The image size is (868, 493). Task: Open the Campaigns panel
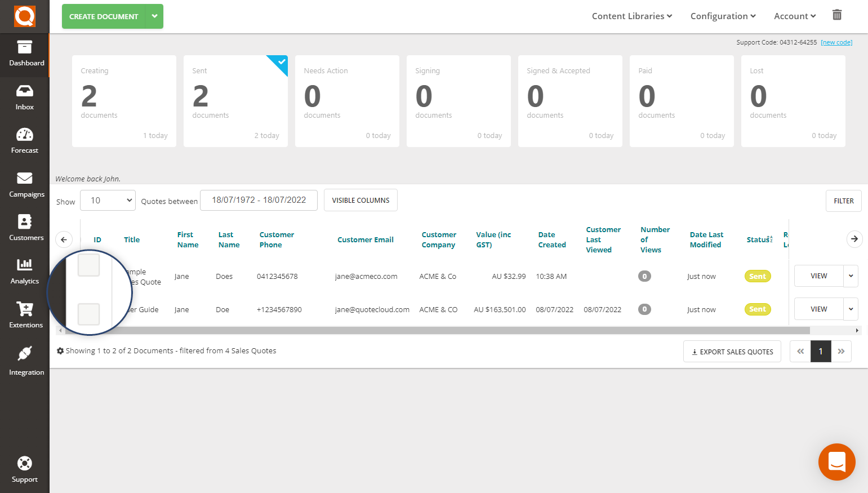point(24,184)
